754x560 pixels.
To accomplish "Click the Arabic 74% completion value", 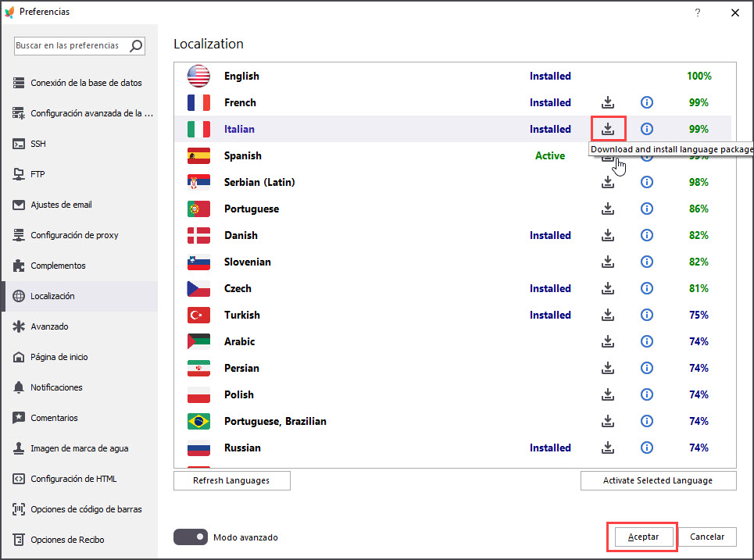I will pos(699,341).
